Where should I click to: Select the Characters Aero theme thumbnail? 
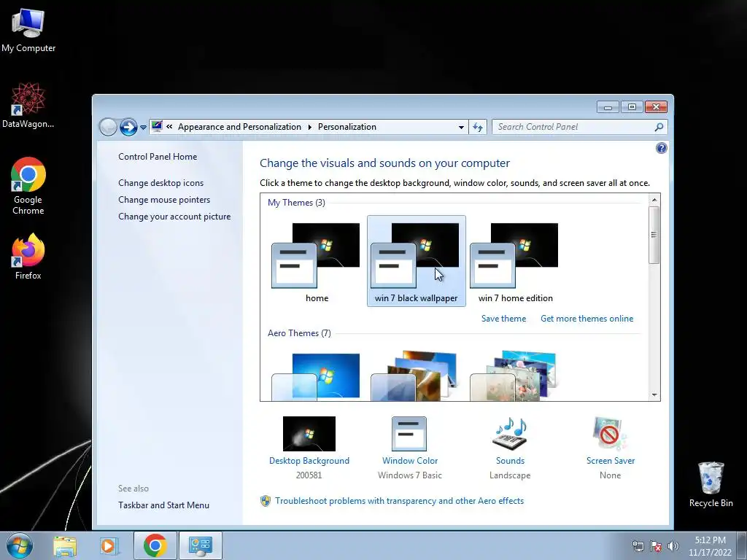click(x=514, y=376)
